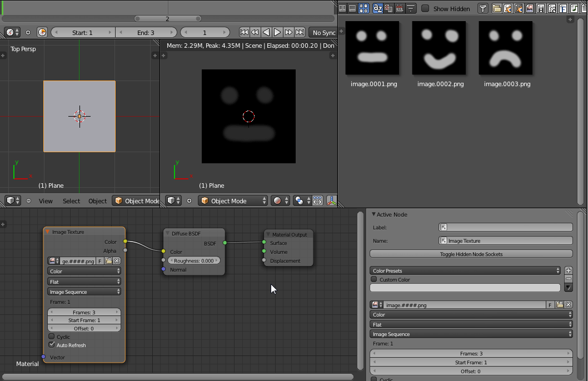Enable Cyclic checkbox in Image Texture node
This screenshot has height=381, width=588.
(x=52, y=337)
